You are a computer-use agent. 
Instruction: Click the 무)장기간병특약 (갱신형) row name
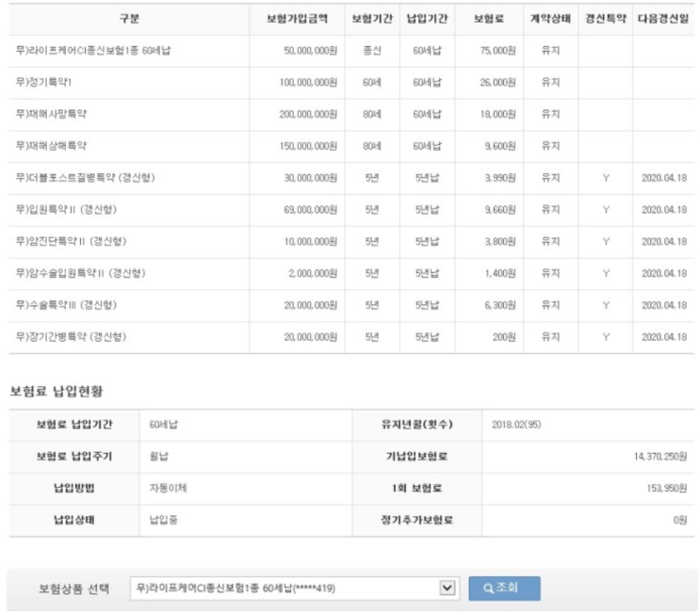(x=71, y=337)
